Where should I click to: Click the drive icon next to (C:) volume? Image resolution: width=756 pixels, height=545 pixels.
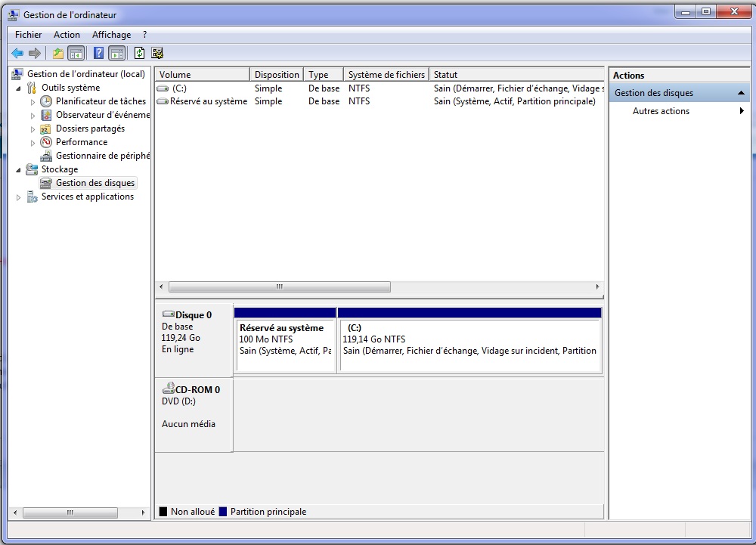(x=163, y=88)
